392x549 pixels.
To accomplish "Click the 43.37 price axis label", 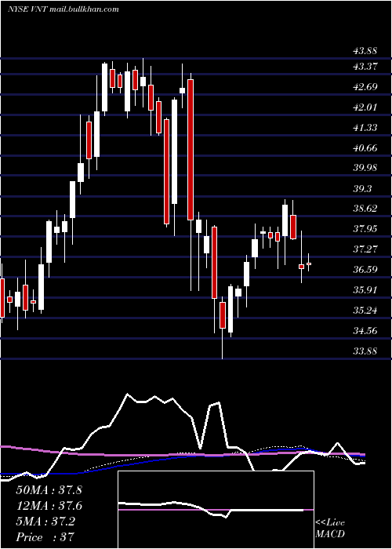I will 365,66.
